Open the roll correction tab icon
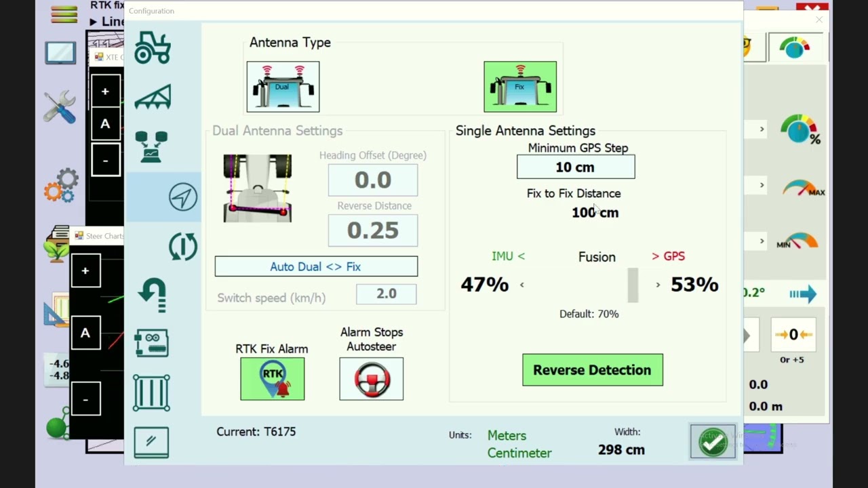This screenshot has width=868, height=488. pyautogui.click(x=182, y=246)
